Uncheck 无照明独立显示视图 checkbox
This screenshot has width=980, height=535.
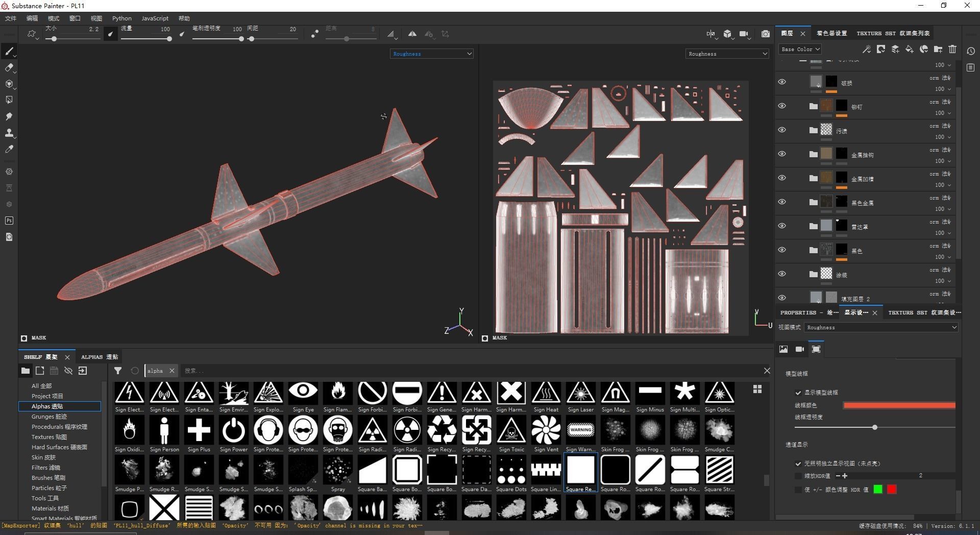pyautogui.click(x=798, y=464)
